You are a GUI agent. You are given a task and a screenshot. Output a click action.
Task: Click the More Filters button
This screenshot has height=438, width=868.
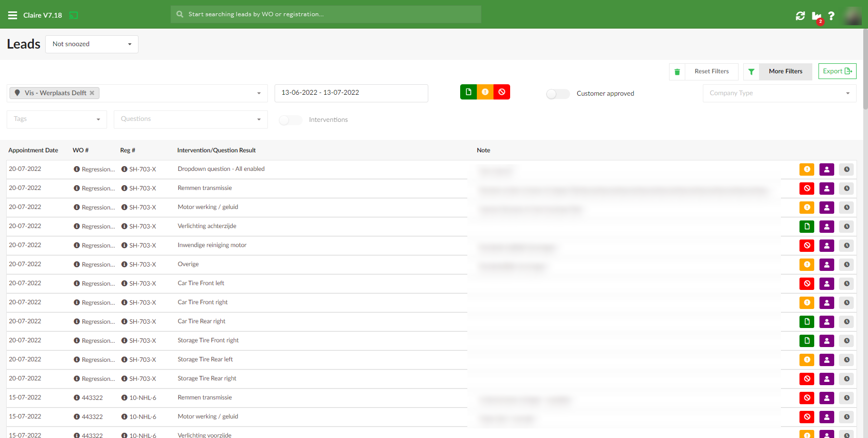tap(785, 71)
